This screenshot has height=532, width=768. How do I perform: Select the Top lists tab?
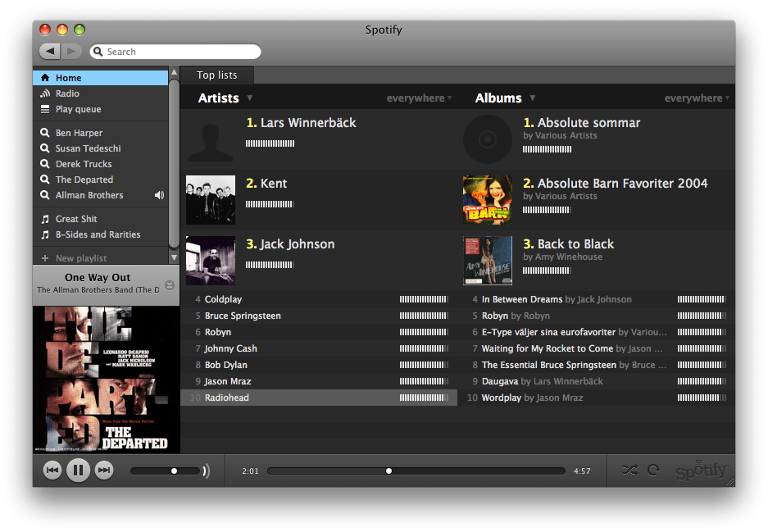[217, 75]
